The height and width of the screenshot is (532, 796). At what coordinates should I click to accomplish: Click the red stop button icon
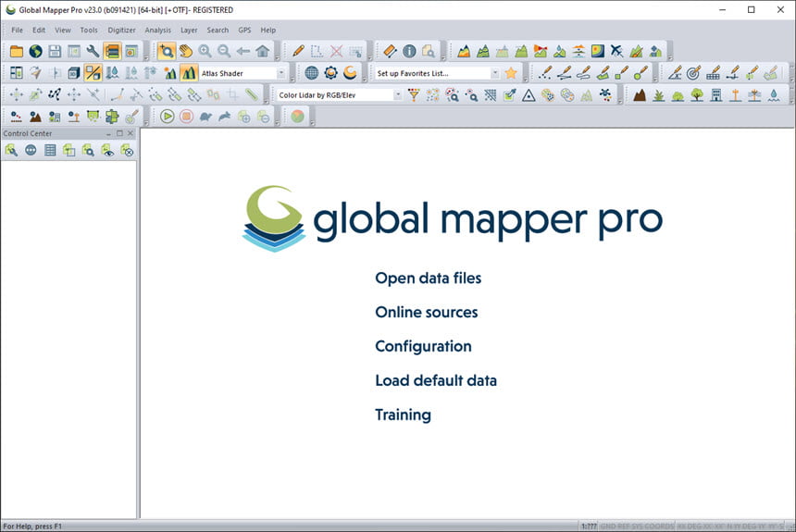click(x=186, y=117)
